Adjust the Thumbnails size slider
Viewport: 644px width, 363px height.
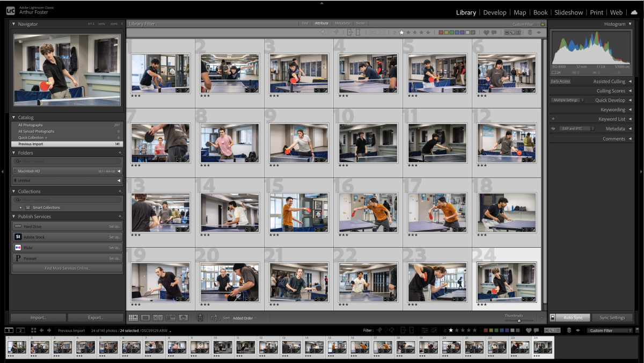point(518,320)
